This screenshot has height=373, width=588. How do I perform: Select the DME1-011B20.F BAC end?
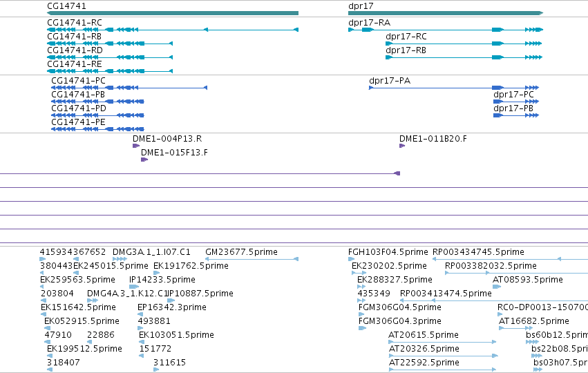coord(402,146)
